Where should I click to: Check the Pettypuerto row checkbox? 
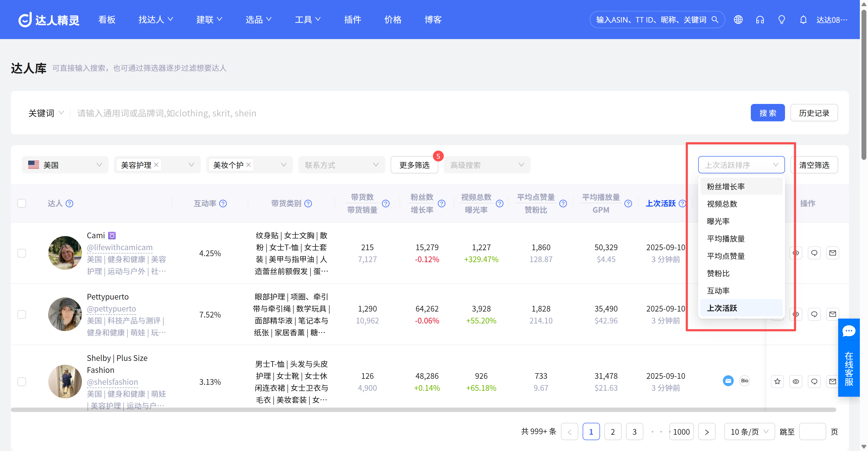[22, 314]
